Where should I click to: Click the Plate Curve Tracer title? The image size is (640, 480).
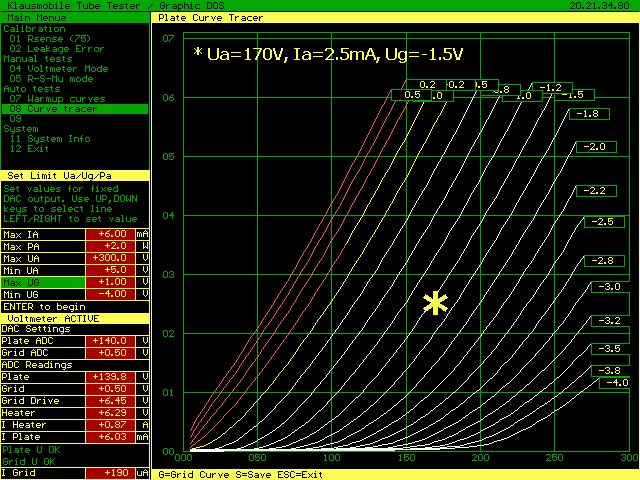coord(211,18)
